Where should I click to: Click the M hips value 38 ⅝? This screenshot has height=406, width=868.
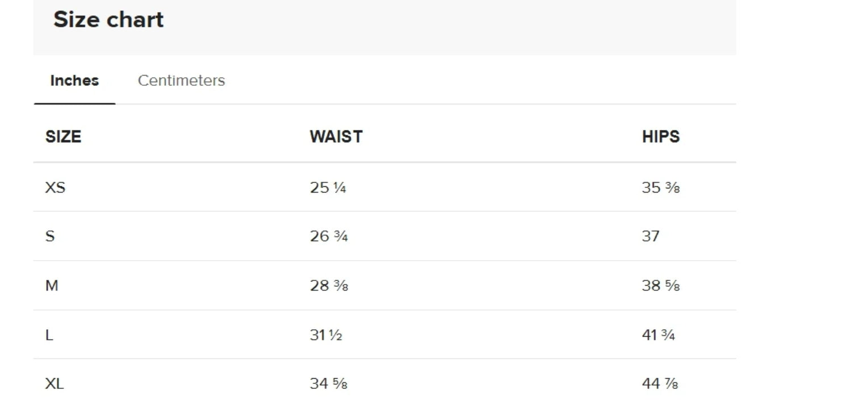point(661,286)
